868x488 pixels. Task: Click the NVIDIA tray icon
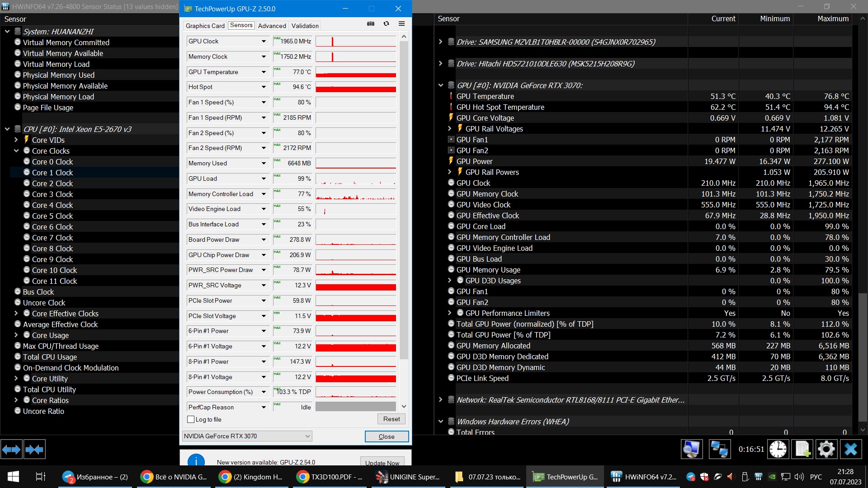[x=772, y=477]
